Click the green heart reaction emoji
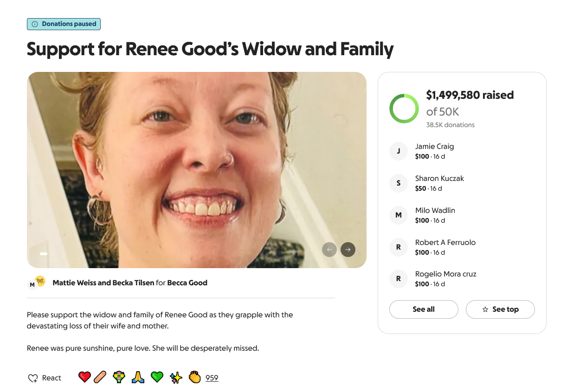The image size is (567, 392). pyautogui.click(x=157, y=377)
